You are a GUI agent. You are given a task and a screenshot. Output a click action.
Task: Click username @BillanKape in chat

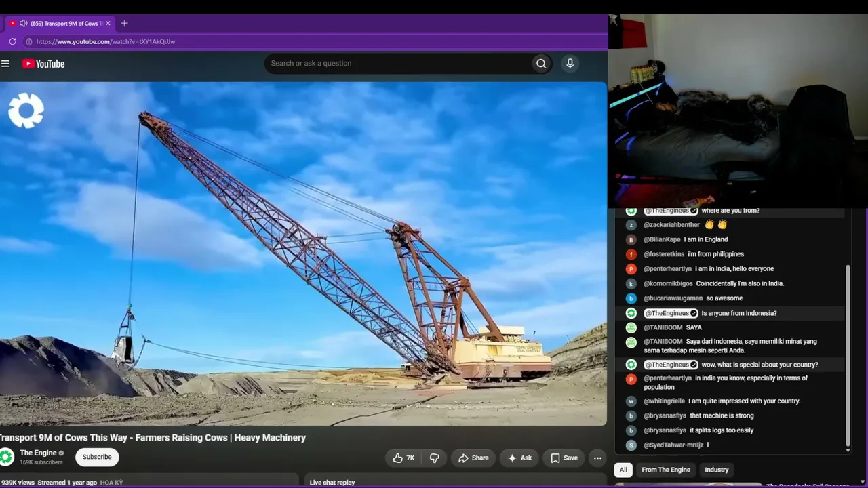click(x=662, y=239)
